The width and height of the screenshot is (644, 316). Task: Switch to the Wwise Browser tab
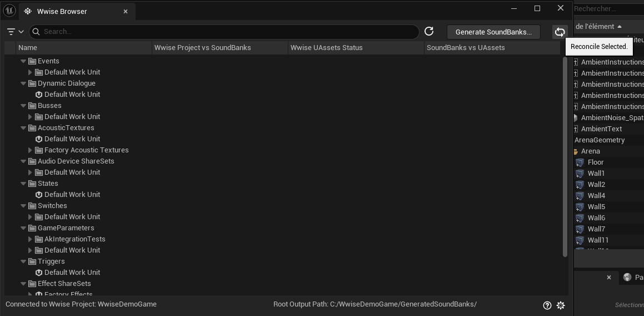[x=62, y=11]
